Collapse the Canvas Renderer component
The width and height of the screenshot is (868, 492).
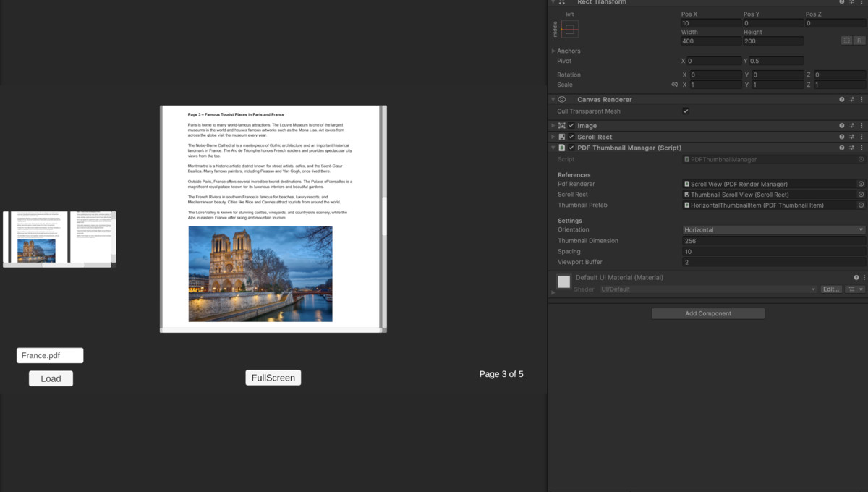pyautogui.click(x=553, y=100)
